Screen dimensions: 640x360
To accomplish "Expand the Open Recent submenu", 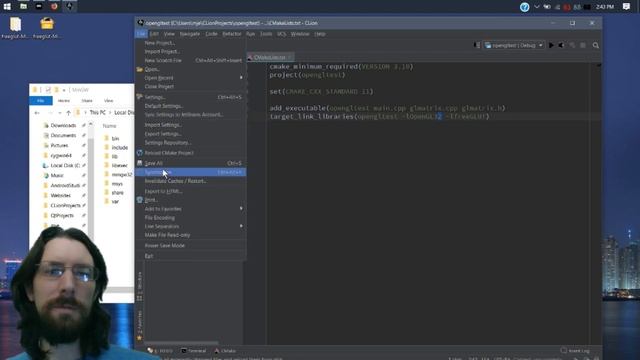I will click(x=191, y=78).
